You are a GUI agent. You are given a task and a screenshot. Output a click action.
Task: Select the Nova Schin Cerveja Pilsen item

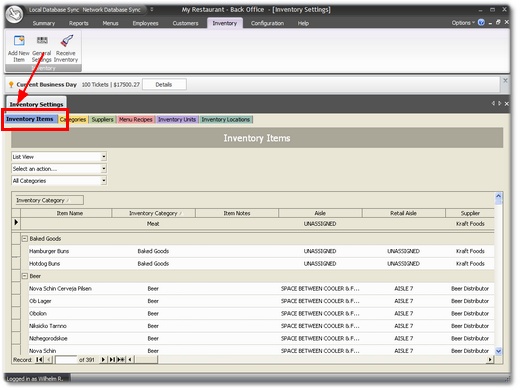coord(60,288)
